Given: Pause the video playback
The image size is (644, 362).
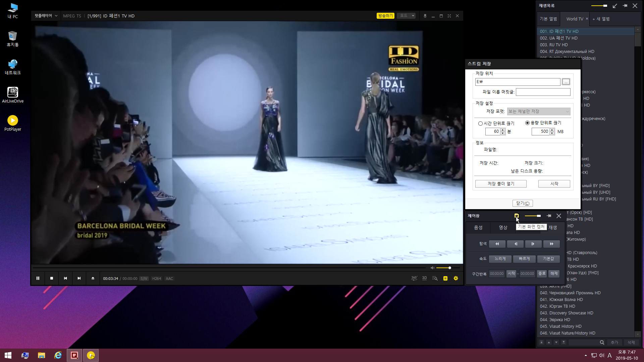Looking at the screenshot, I should 38,278.
